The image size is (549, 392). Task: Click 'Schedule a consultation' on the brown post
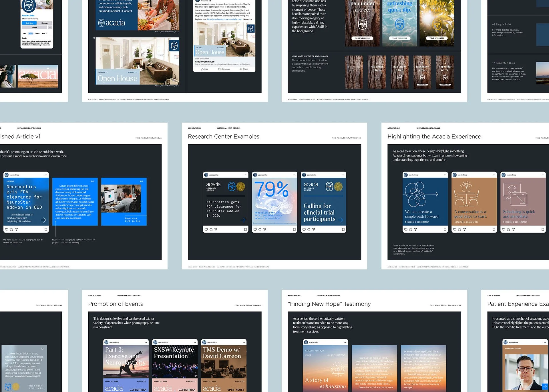pyautogui.click(x=466, y=222)
